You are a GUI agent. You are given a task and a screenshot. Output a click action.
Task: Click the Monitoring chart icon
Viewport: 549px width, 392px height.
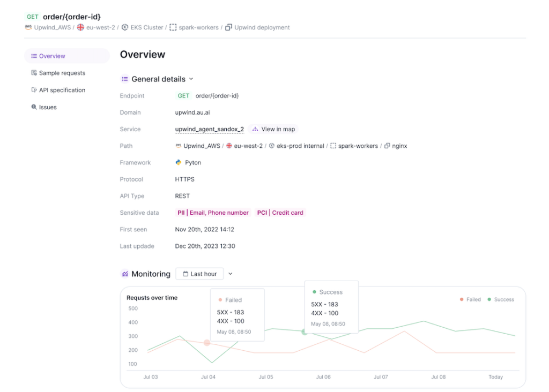pos(125,274)
